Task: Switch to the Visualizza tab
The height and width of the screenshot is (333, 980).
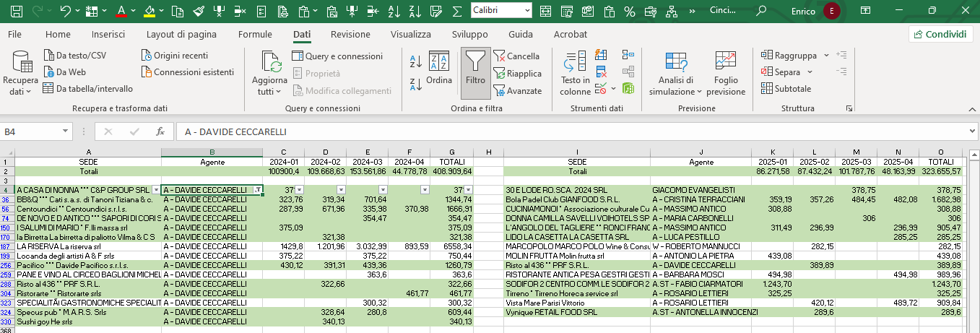Action: [411, 34]
